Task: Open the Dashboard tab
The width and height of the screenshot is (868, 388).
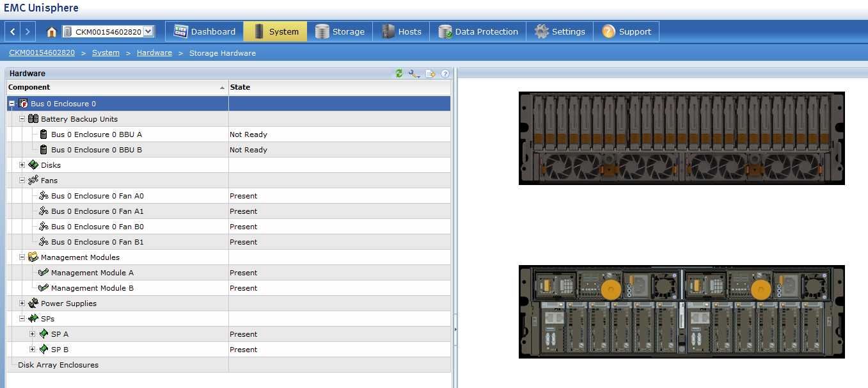Action: pos(205,31)
